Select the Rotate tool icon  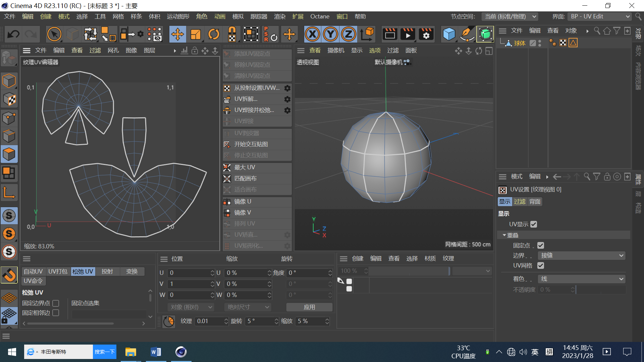pos(214,34)
